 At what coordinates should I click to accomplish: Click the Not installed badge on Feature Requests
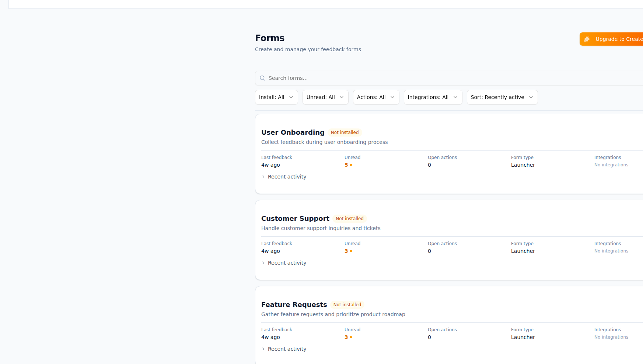[x=347, y=304]
